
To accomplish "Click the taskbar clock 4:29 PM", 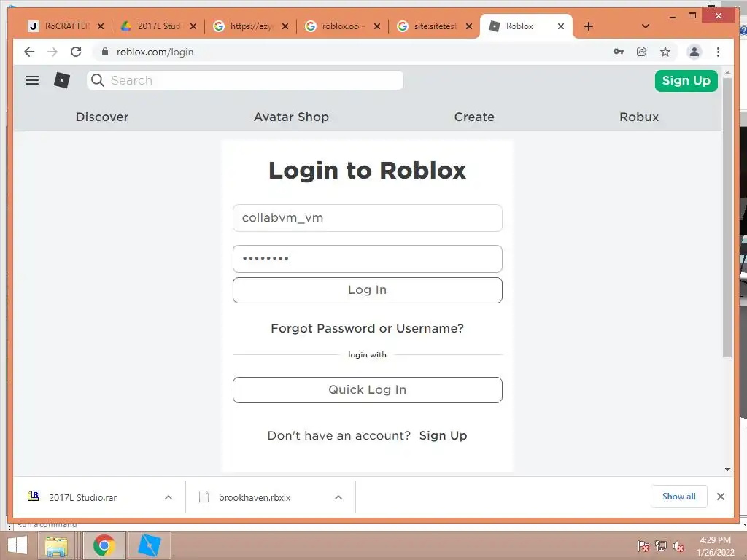I will [715, 540].
